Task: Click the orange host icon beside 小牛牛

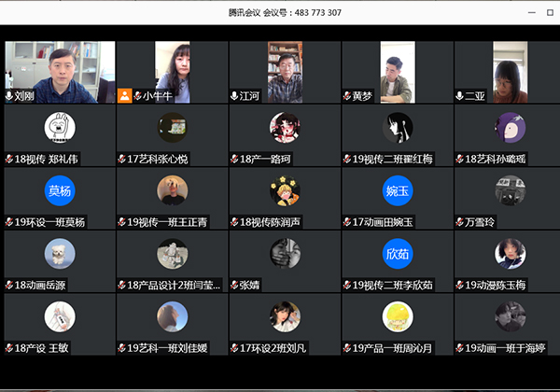Action: pos(125,95)
